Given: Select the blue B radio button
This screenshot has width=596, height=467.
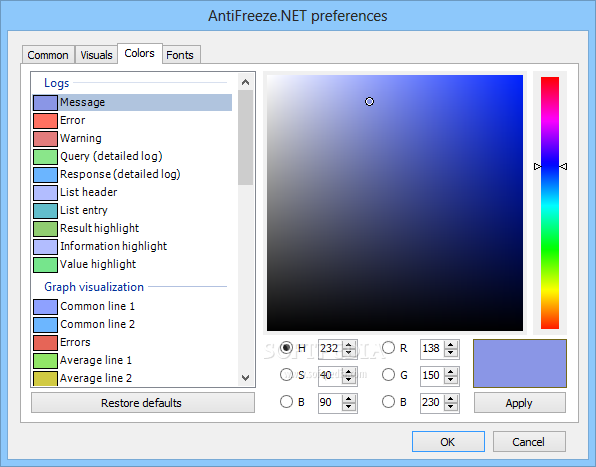Looking at the screenshot, I should coord(388,402).
